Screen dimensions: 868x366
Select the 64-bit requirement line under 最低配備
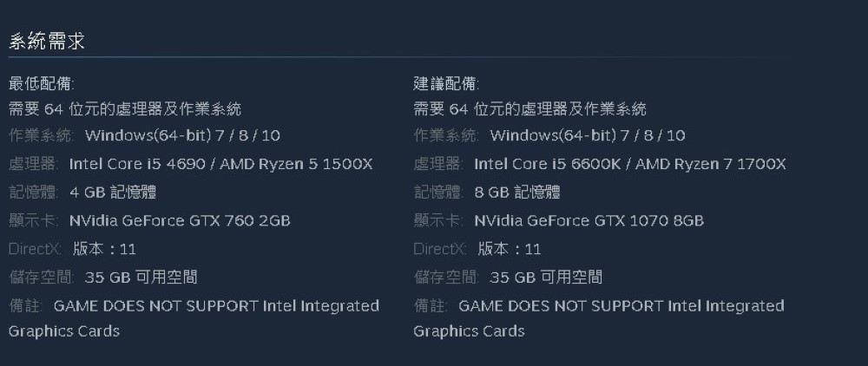(x=124, y=109)
